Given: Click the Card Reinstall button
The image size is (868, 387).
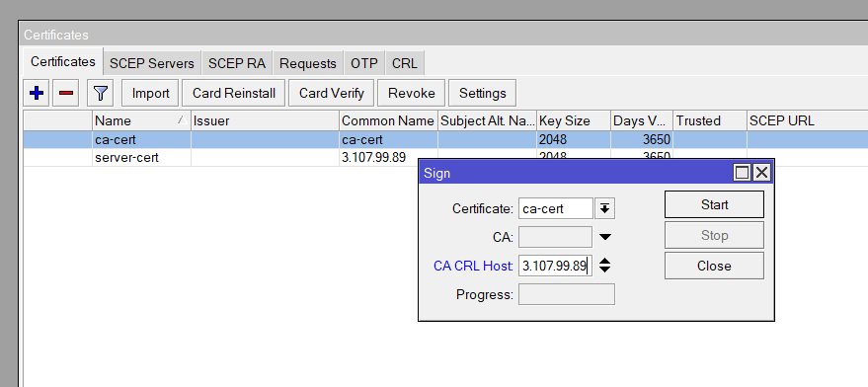Looking at the screenshot, I should tap(234, 93).
